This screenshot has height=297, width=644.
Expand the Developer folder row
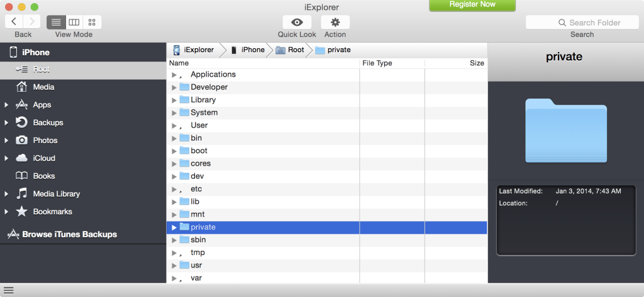point(174,87)
